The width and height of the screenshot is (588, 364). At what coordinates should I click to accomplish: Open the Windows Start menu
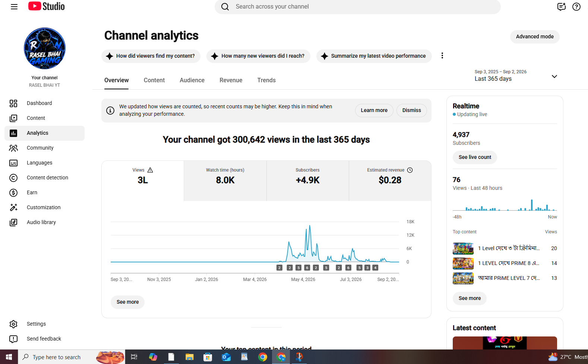coord(9,357)
